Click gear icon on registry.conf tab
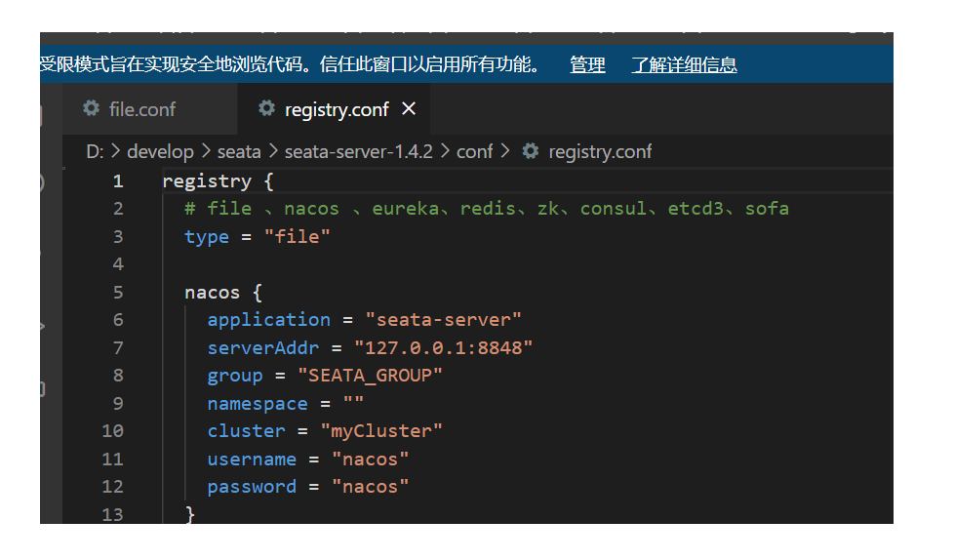The image size is (955, 560). (266, 108)
